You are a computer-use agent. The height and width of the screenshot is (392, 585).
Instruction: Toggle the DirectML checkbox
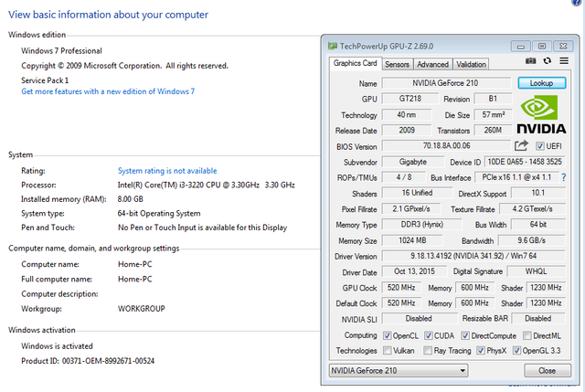coord(527,335)
